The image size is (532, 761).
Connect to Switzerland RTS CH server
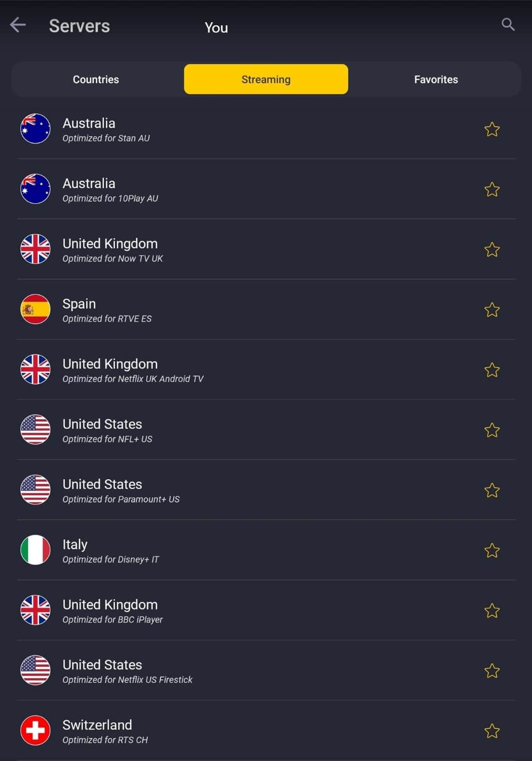266,730
